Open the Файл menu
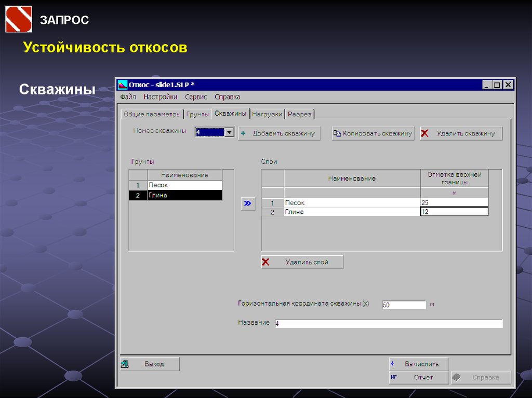The width and height of the screenshot is (532, 398). (x=128, y=97)
